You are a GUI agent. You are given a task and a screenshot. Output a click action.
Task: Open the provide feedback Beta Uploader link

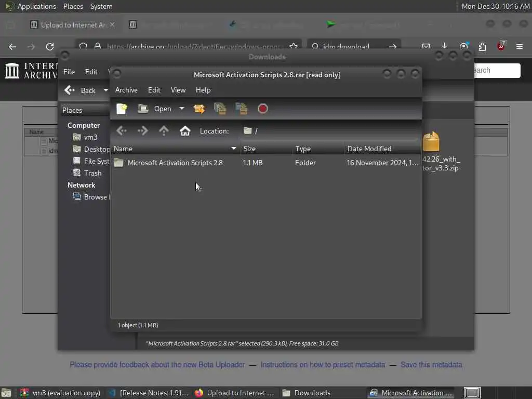157,364
